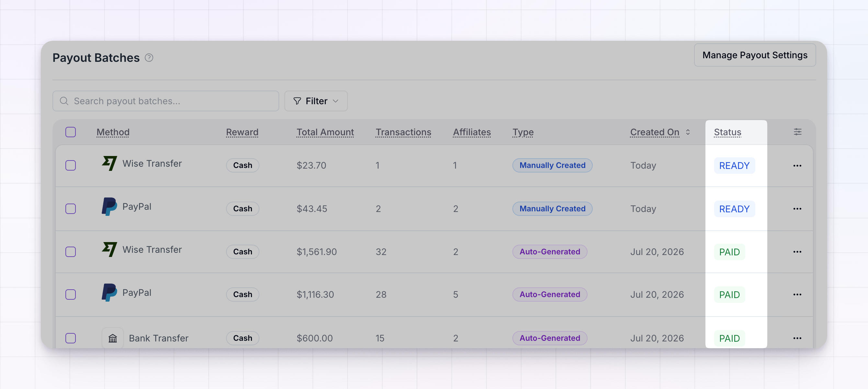Sort by the Transactions column header

403,132
